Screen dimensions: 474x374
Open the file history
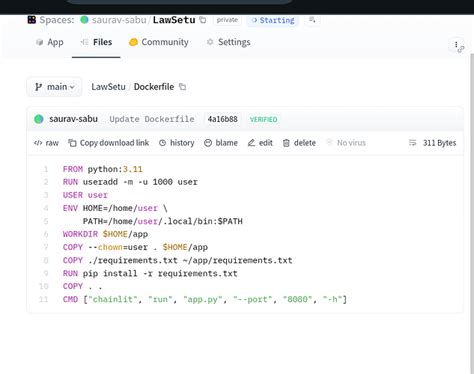coord(177,143)
